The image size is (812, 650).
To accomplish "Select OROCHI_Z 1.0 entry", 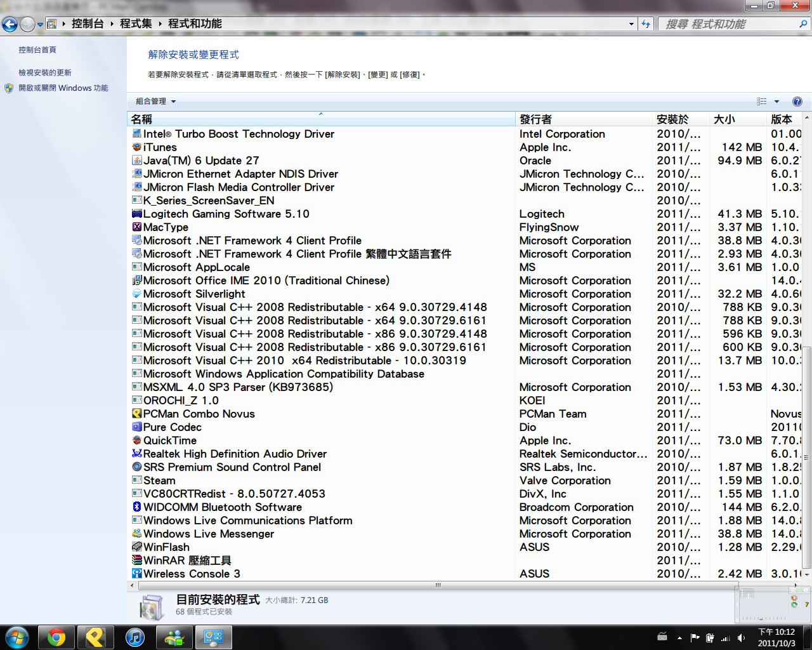I will coord(466,401).
